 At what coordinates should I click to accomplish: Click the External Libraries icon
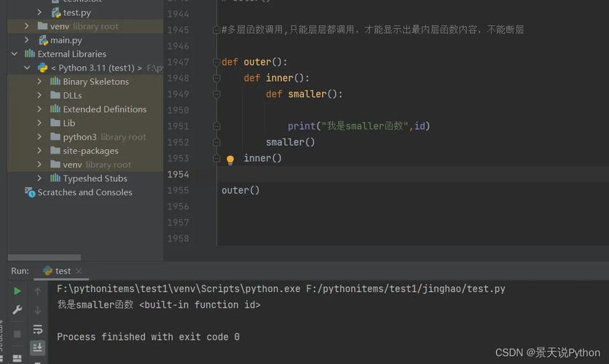coord(30,54)
